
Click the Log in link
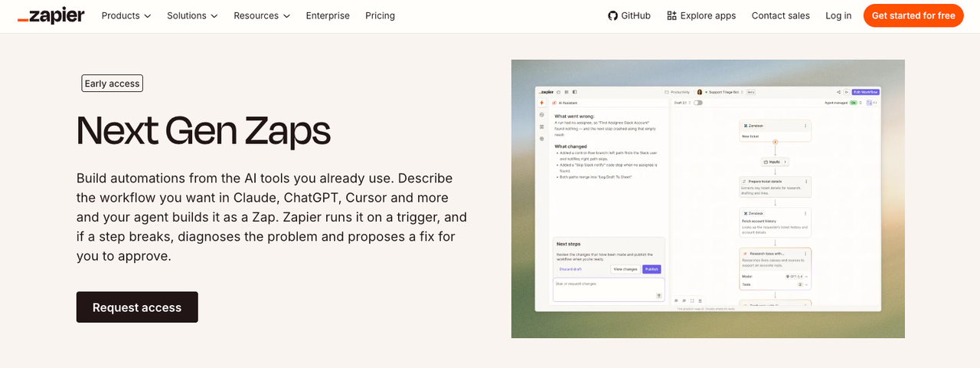point(838,15)
